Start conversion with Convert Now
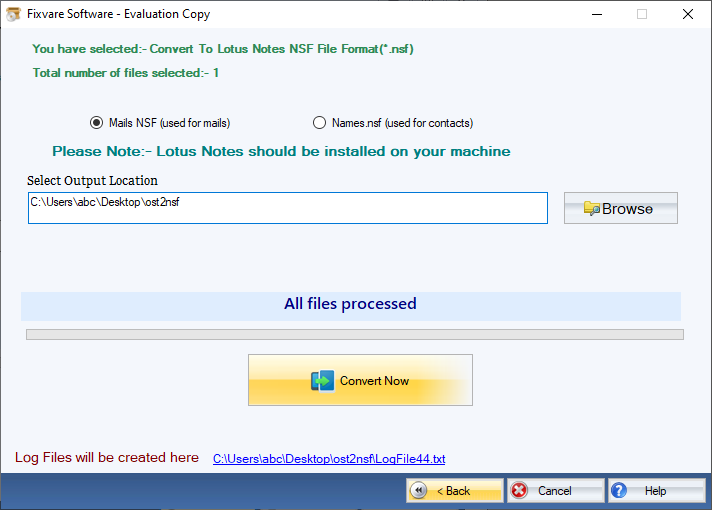712x510 pixels. point(360,380)
